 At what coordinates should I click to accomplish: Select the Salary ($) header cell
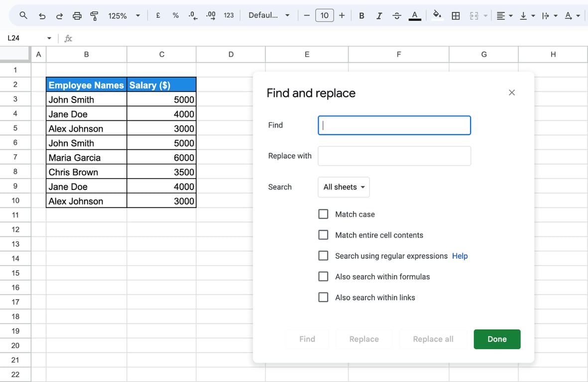coord(162,85)
